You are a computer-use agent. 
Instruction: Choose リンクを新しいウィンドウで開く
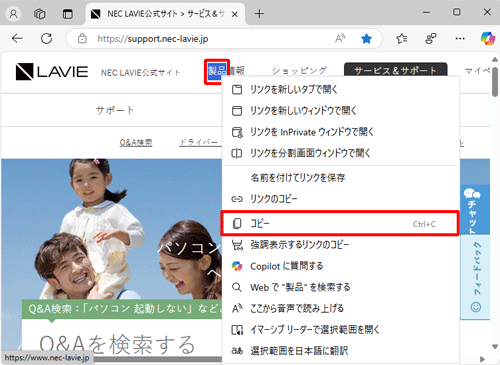click(x=341, y=111)
